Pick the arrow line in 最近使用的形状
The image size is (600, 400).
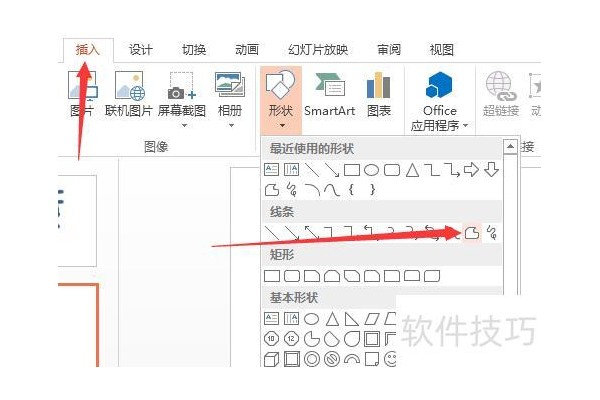332,170
